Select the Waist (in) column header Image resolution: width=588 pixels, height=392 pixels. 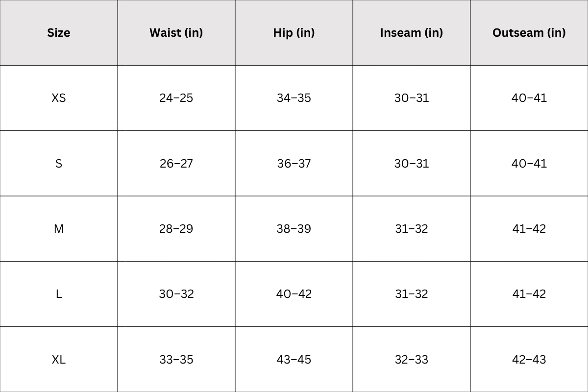(176, 33)
